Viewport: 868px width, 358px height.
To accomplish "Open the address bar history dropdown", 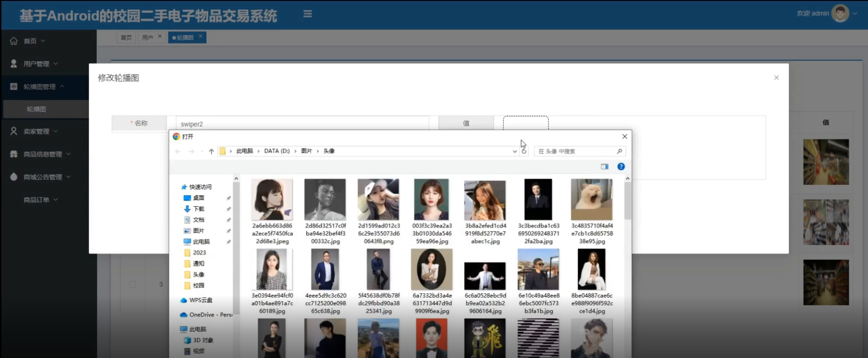I will (x=515, y=151).
